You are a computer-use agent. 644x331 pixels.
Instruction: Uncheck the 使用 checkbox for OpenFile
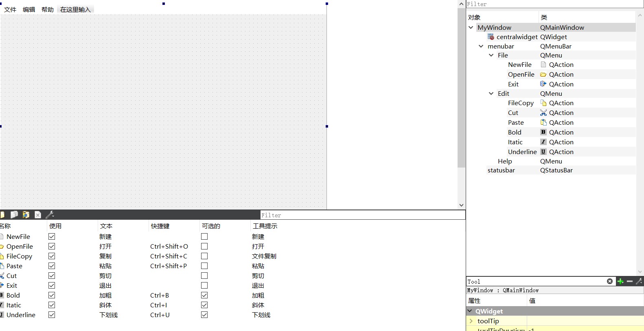pos(52,246)
